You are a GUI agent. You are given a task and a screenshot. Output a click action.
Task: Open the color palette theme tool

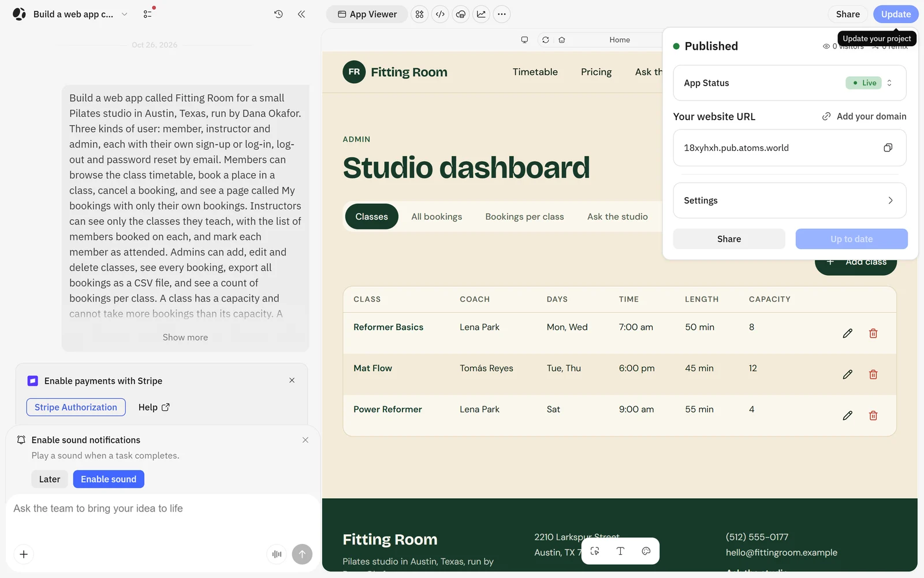pos(646,551)
